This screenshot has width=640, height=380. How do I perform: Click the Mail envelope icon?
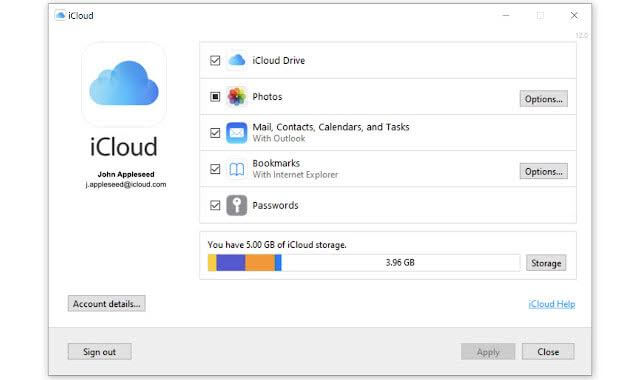pos(237,133)
